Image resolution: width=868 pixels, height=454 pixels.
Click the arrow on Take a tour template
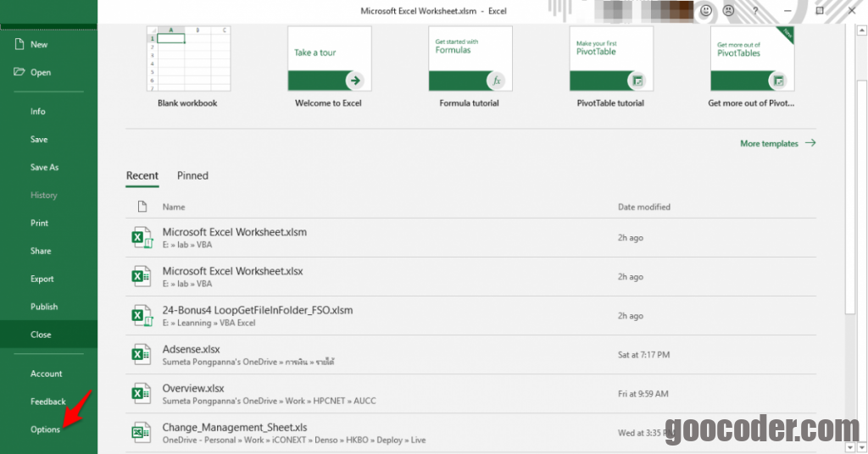[355, 80]
